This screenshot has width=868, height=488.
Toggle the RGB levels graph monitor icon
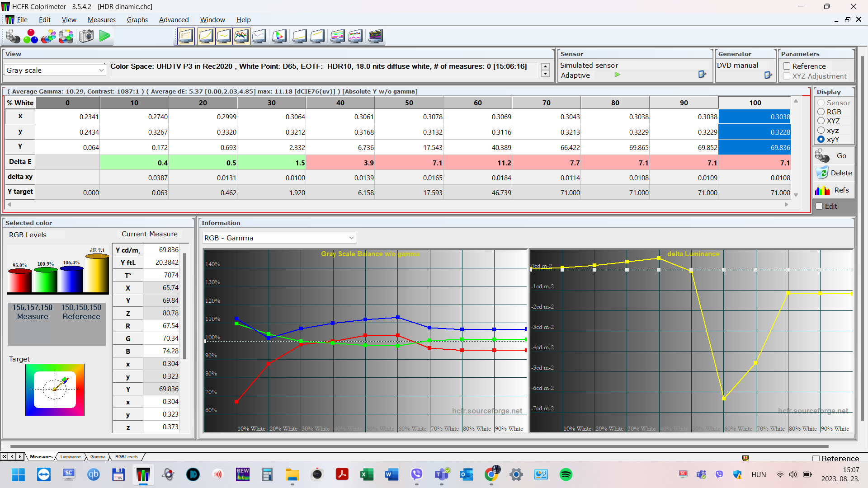(x=241, y=36)
